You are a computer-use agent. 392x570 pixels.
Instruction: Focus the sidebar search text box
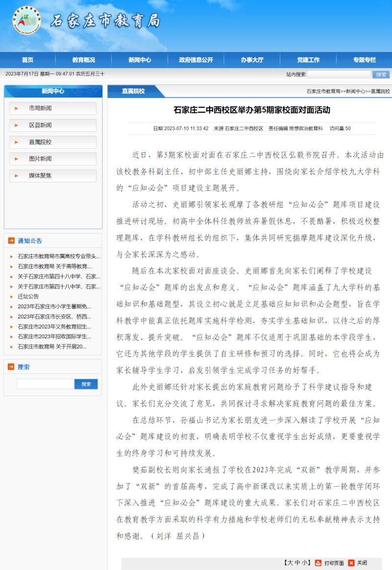45,384
